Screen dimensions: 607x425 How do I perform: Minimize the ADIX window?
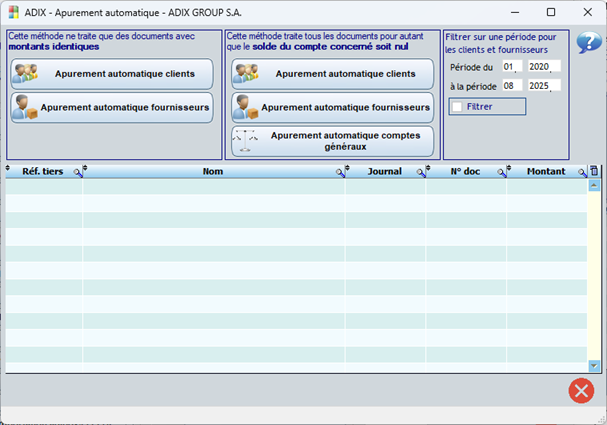[515, 12]
